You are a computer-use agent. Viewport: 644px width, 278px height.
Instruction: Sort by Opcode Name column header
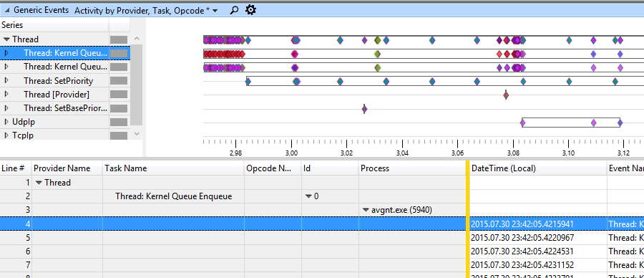[273, 168]
